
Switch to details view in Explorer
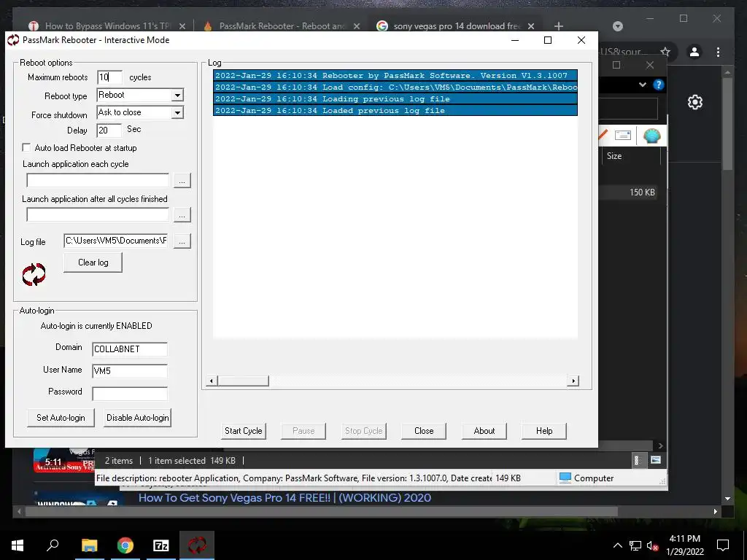coord(637,460)
